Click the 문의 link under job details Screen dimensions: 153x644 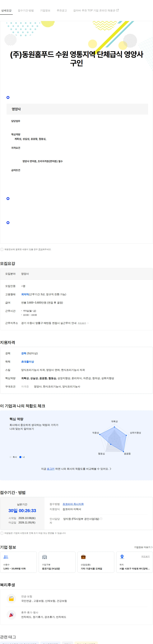[x=40, y=249]
